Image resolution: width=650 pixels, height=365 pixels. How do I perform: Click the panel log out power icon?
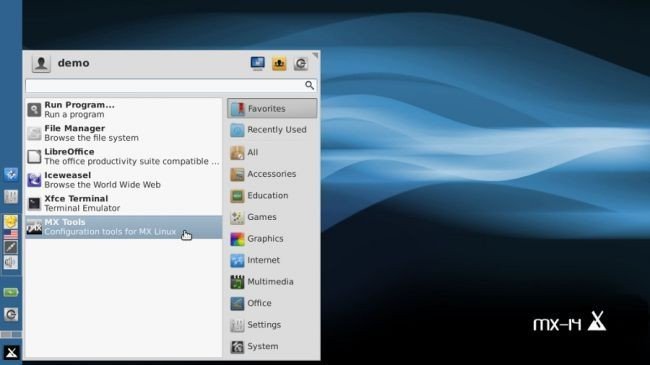(11, 314)
